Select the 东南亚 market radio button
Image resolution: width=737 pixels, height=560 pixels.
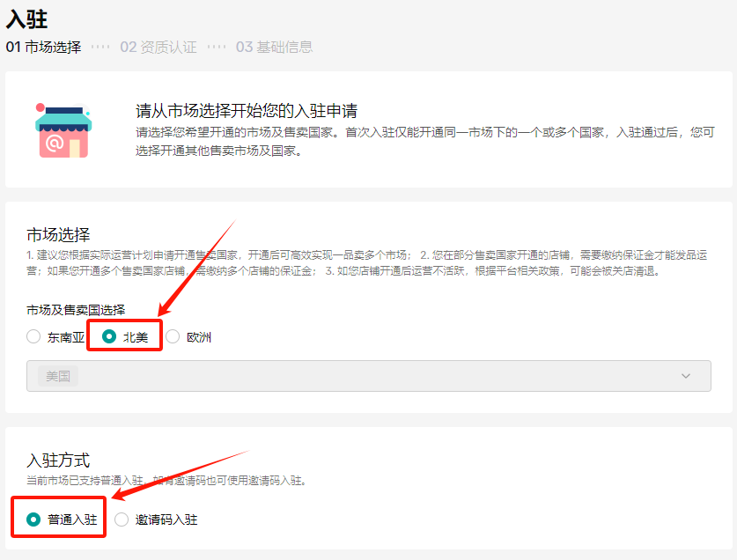(x=33, y=336)
